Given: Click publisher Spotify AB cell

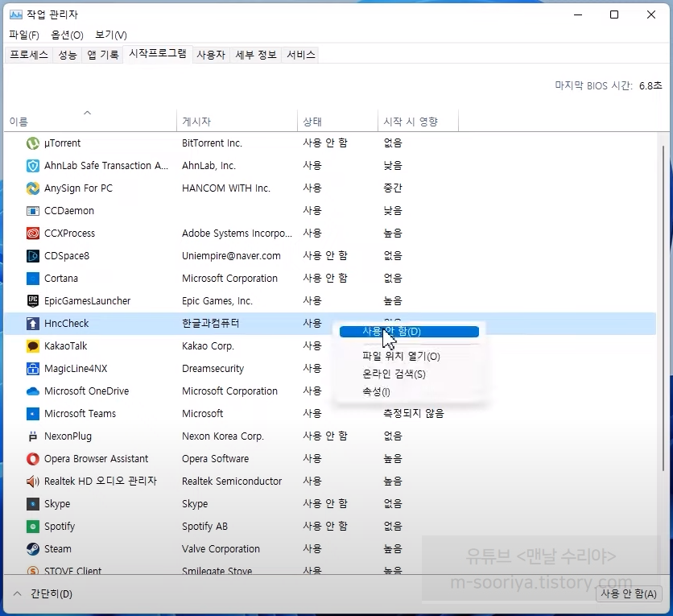Looking at the screenshot, I should click(x=204, y=527).
